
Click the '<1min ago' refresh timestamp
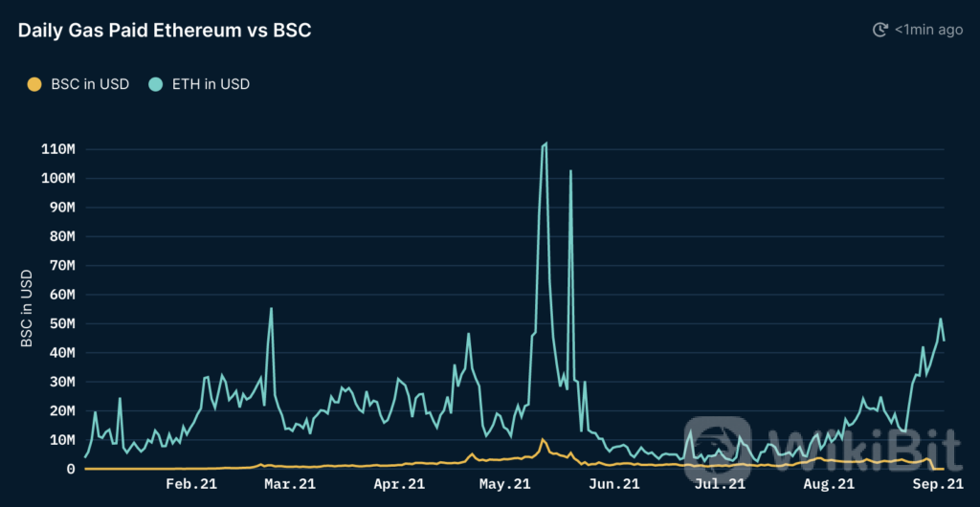coord(928,30)
